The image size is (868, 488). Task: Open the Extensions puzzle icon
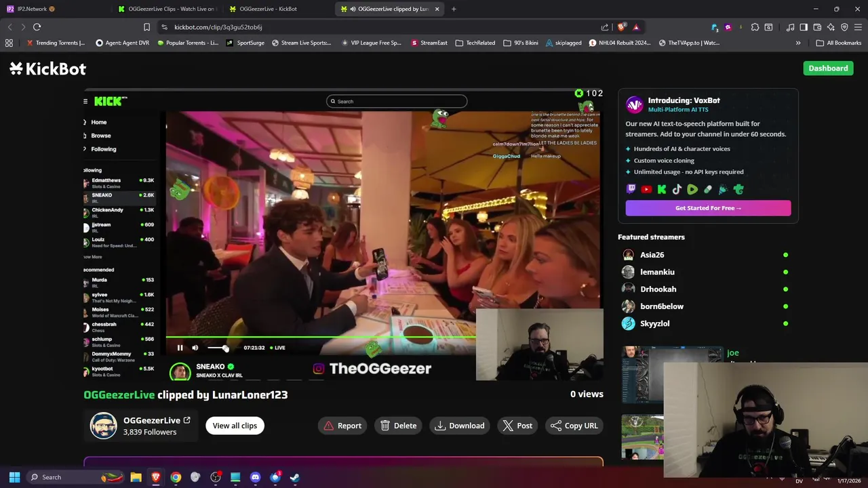tap(755, 27)
